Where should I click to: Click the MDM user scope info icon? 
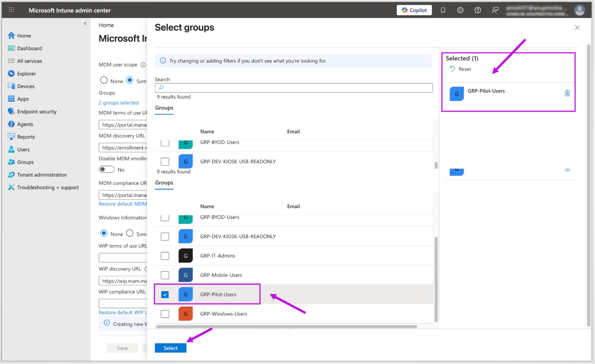point(143,65)
